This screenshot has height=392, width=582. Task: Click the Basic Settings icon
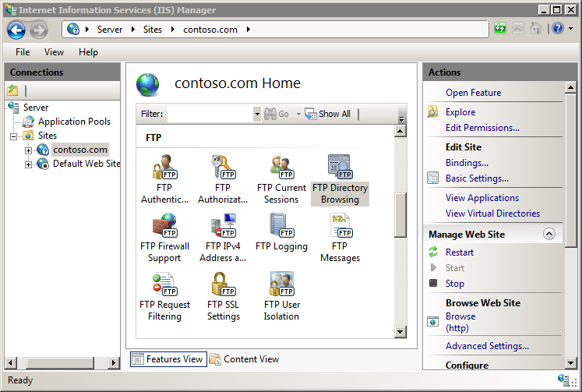click(432, 178)
